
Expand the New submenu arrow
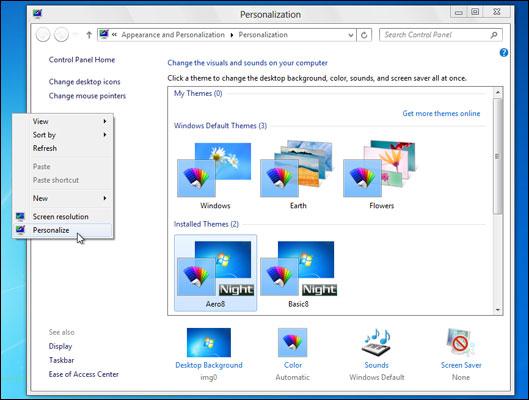click(x=105, y=198)
